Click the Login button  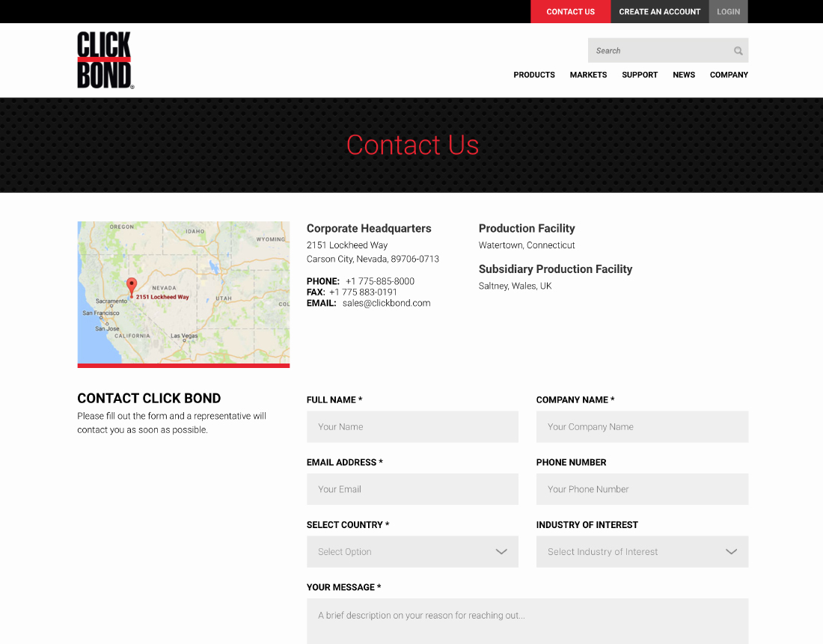coord(729,11)
